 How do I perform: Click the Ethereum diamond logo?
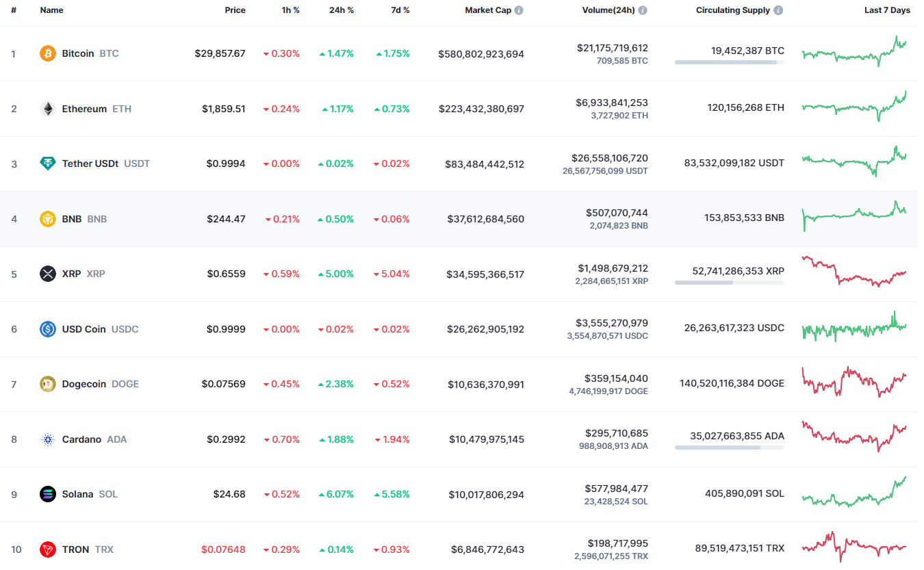[x=47, y=108]
